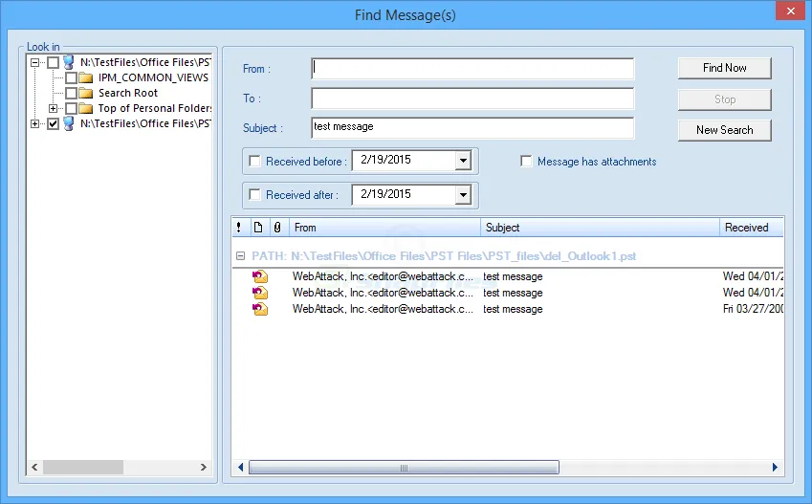Check the Top of Personal Folders checkbox
The width and height of the screenshot is (812, 504).
(x=72, y=108)
